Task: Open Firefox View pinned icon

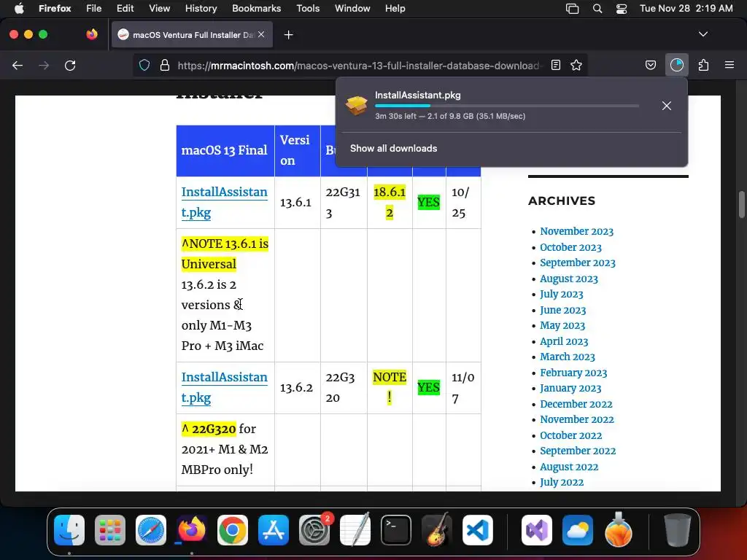Action: [x=91, y=34]
